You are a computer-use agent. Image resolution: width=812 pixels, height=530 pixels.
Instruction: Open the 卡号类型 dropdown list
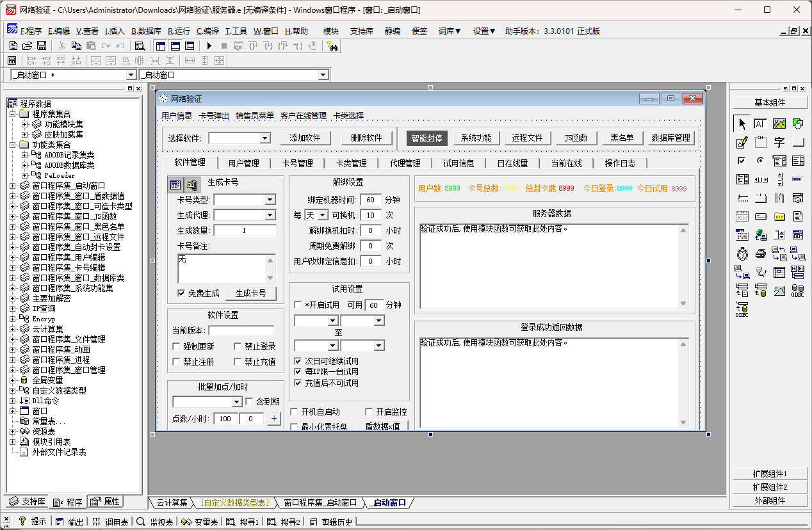point(270,200)
